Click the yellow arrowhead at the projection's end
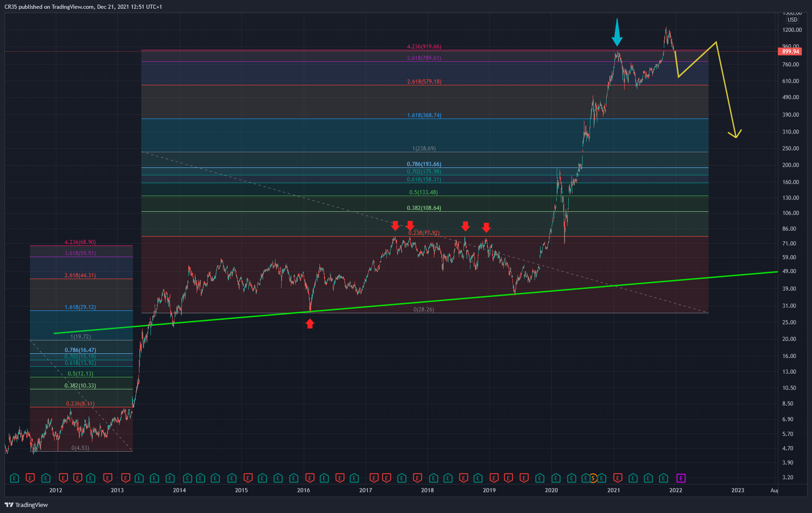This screenshot has width=812, height=513. (x=735, y=133)
